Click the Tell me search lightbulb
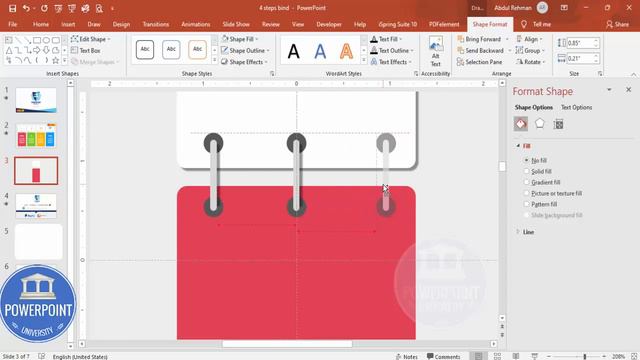 click(524, 24)
